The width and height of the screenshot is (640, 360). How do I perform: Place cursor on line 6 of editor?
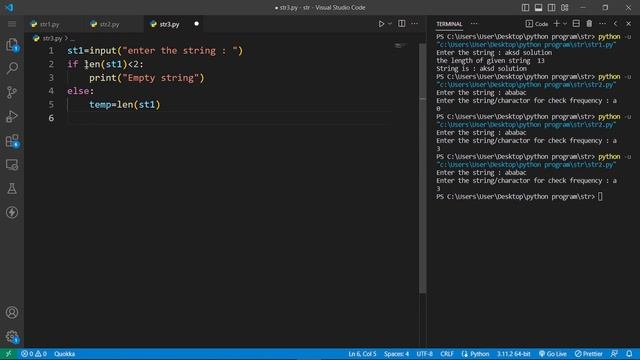pos(229,118)
